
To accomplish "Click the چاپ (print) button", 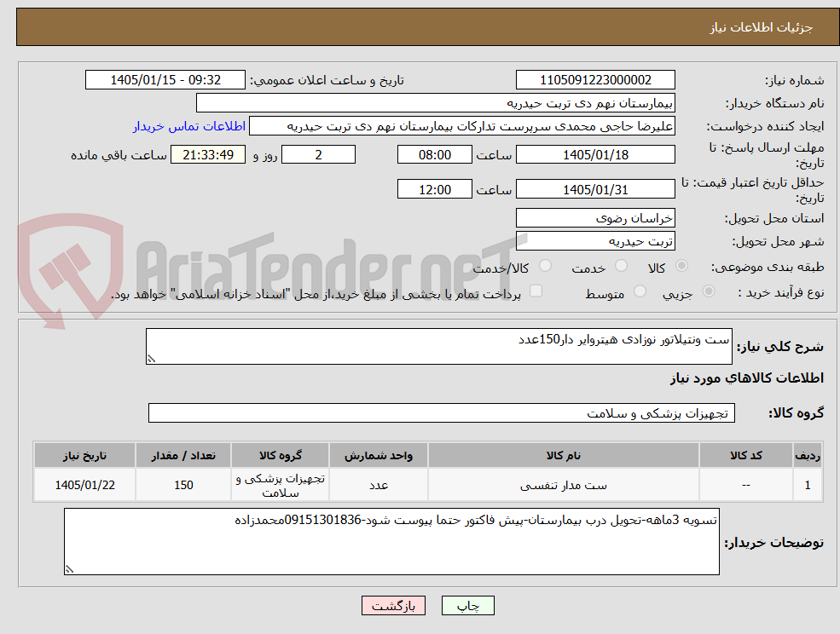I will coord(467,606).
